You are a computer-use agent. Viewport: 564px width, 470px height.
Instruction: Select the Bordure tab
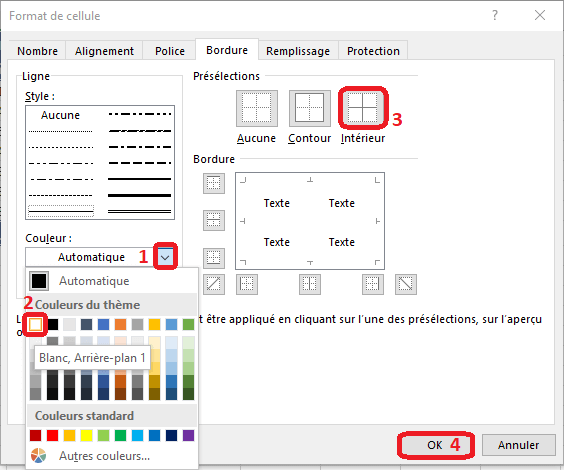click(x=227, y=50)
